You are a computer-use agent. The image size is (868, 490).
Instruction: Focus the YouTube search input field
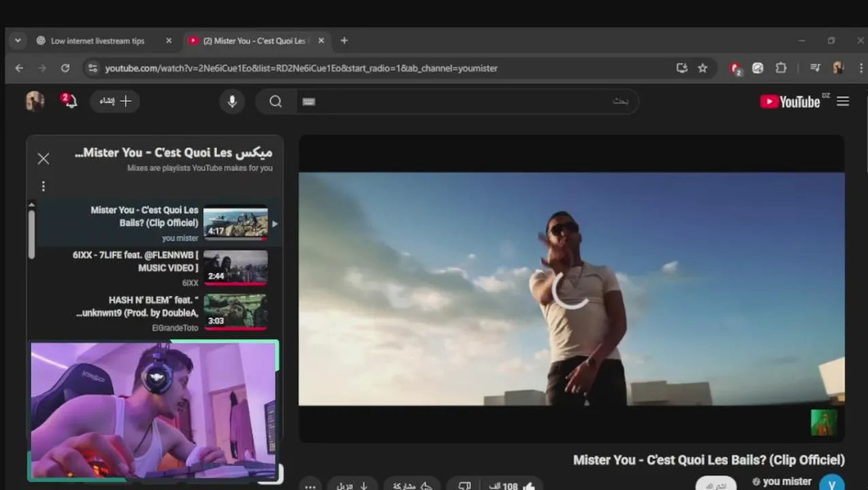468,101
